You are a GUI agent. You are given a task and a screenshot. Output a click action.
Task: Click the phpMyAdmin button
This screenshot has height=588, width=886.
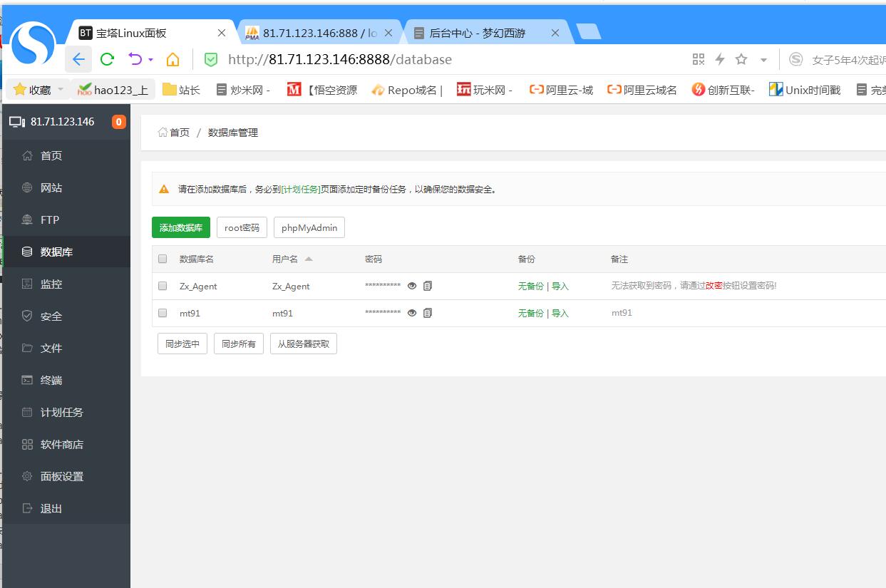(309, 227)
